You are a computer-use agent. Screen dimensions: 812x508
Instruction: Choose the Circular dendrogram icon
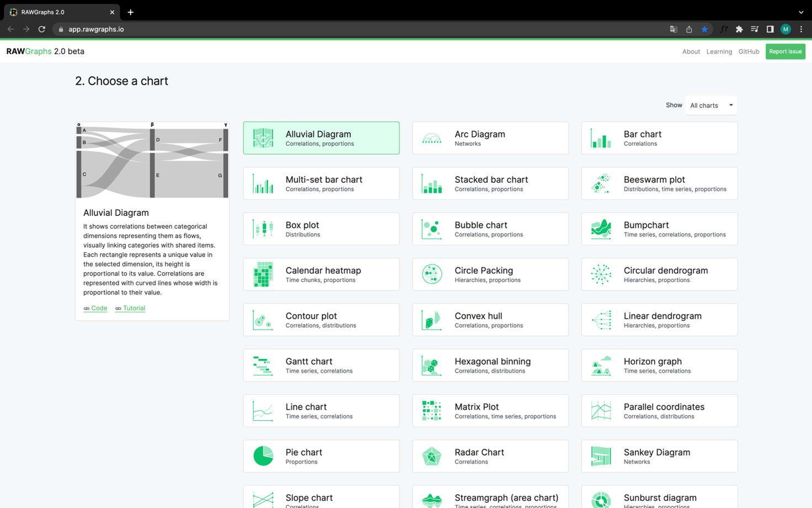pos(601,274)
